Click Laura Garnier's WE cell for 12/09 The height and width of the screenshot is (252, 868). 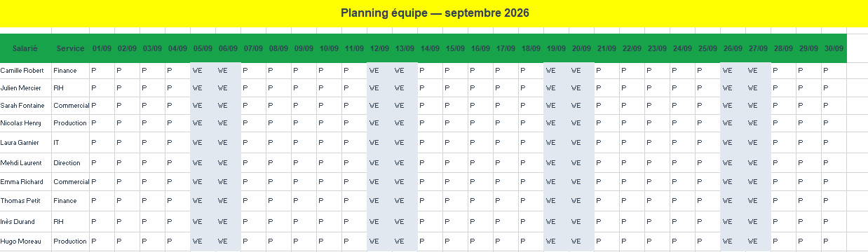(379, 142)
